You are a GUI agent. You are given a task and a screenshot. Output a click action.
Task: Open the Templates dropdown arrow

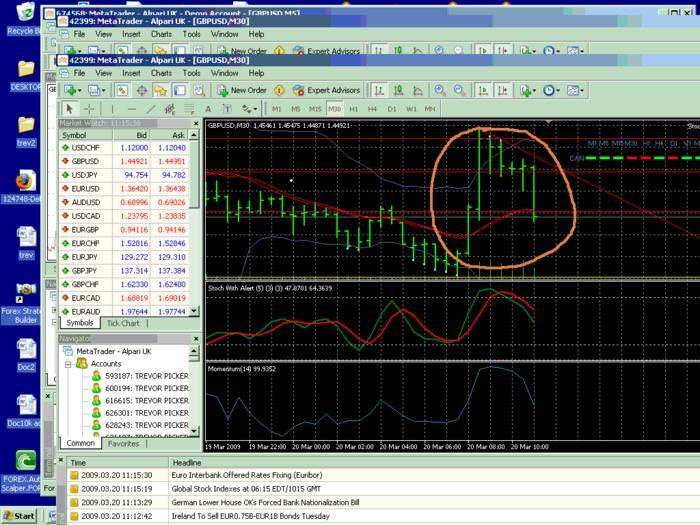tap(582, 91)
